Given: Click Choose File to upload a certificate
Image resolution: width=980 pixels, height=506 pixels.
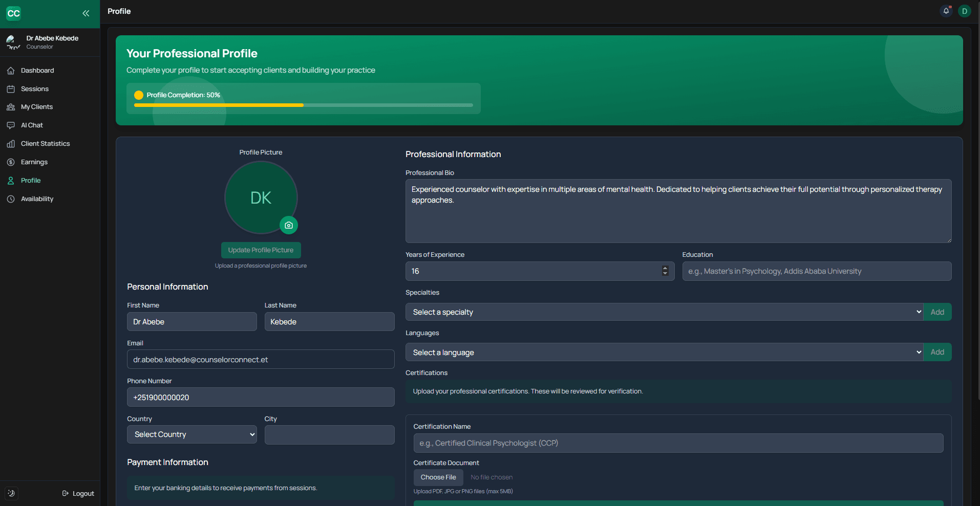Looking at the screenshot, I should [438, 477].
